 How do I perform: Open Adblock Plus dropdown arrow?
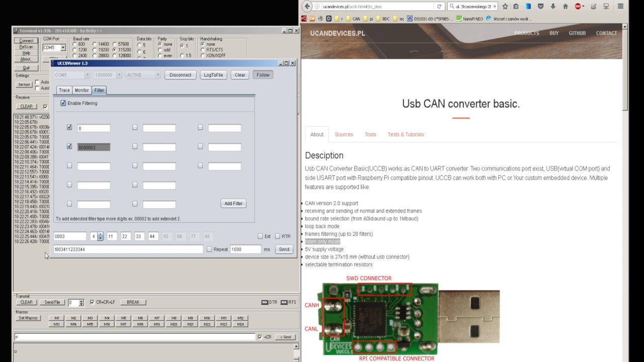(584, 7)
